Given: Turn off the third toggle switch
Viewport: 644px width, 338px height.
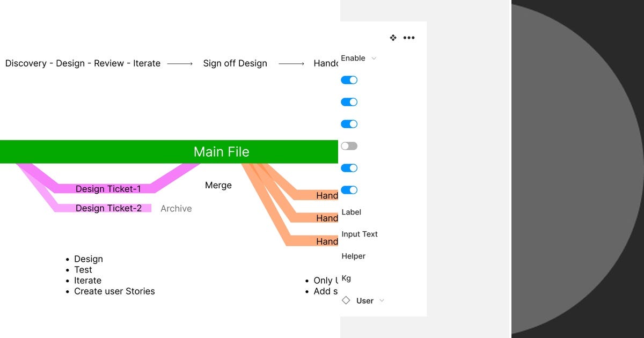Looking at the screenshot, I should (x=349, y=123).
